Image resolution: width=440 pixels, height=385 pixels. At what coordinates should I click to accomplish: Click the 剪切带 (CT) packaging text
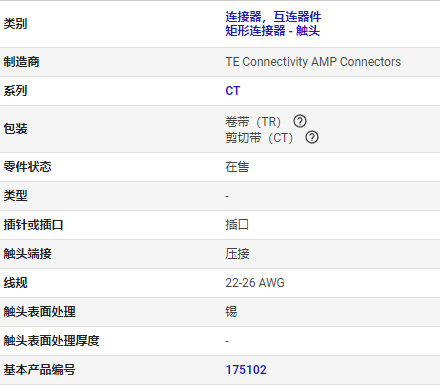259,138
